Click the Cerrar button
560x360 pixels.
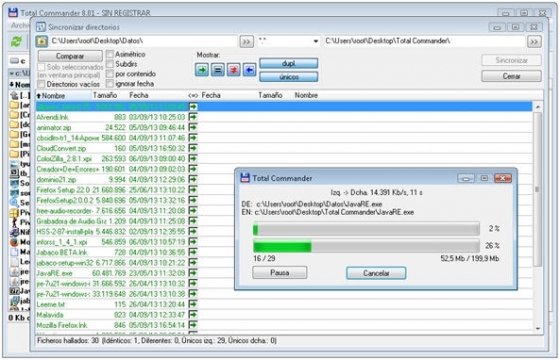pyautogui.click(x=511, y=76)
